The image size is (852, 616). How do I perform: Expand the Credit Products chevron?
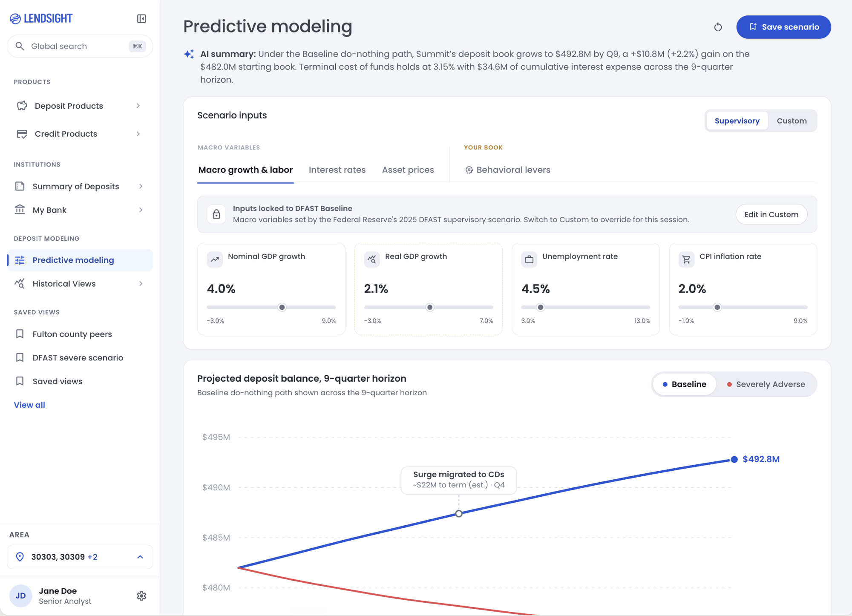click(138, 134)
